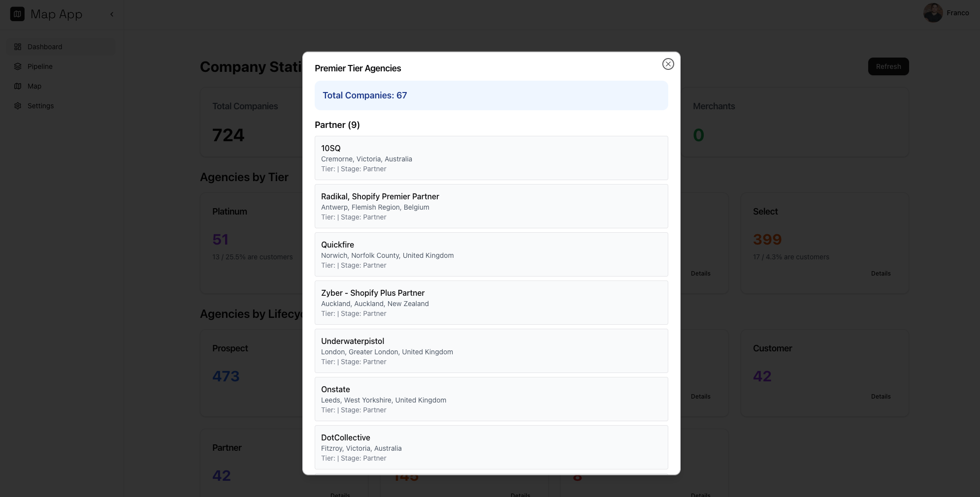The image size is (980, 497).
Task: Close the Premier Tier Agencies dialog
Action: click(x=668, y=64)
